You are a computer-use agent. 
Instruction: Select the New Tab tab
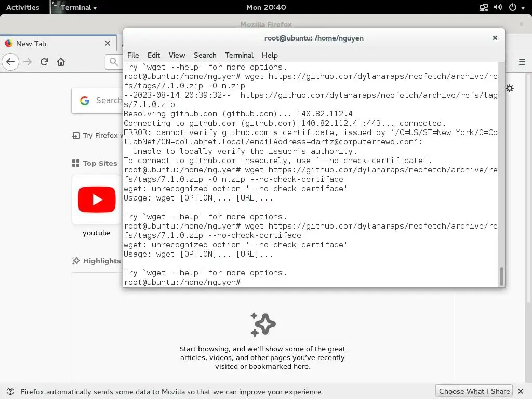(58, 44)
